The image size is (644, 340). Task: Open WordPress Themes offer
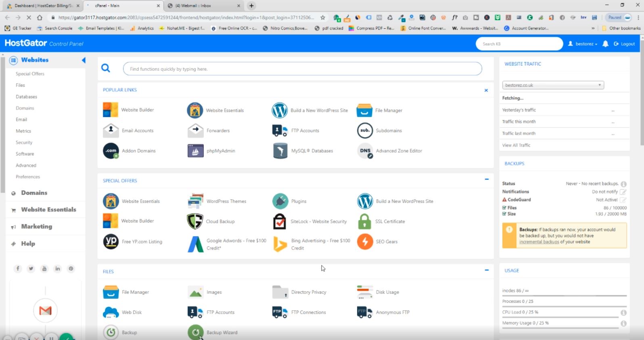click(x=217, y=201)
